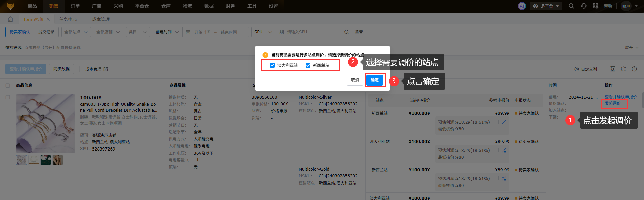This screenshot has width=644, height=200.
Task: Click 确定 to confirm site selection
Action: tap(374, 80)
